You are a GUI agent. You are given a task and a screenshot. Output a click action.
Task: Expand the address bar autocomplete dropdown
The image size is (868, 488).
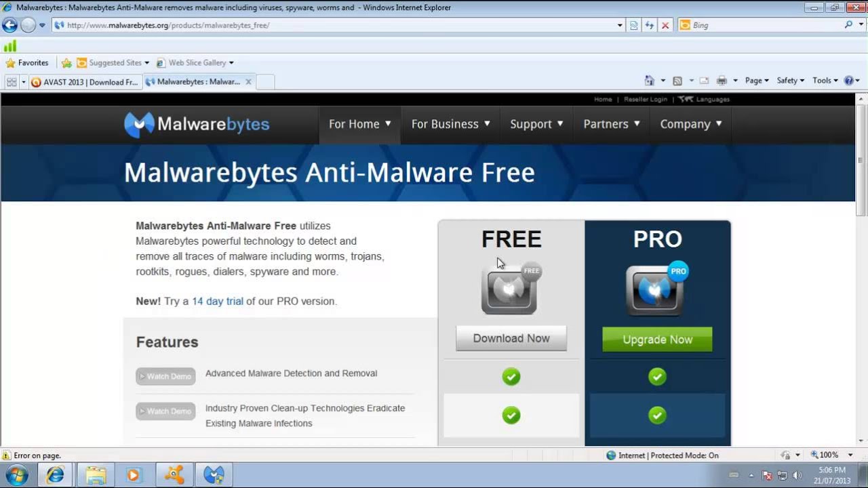pos(620,25)
